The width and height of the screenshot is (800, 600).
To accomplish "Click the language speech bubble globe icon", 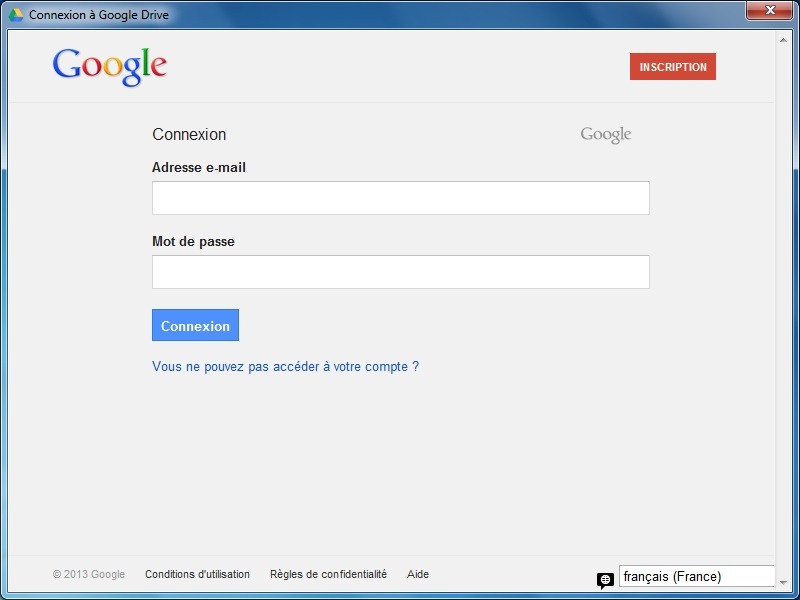I will [x=605, y=580].
